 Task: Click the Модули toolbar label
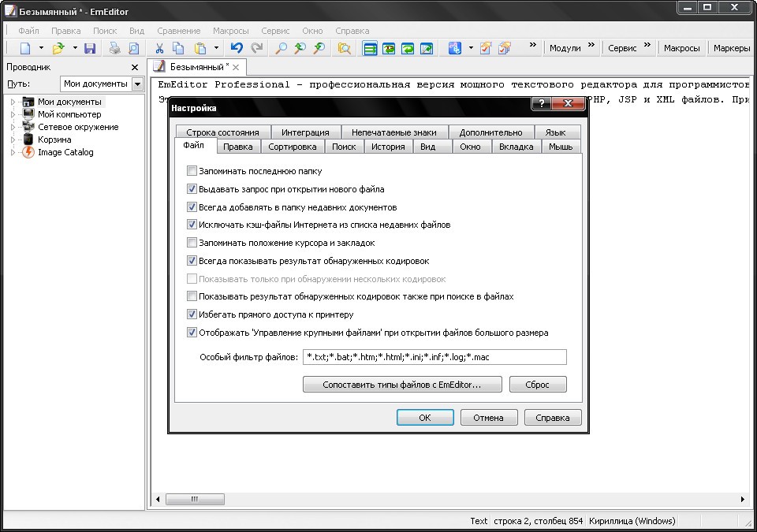click(x=565, y=48)
